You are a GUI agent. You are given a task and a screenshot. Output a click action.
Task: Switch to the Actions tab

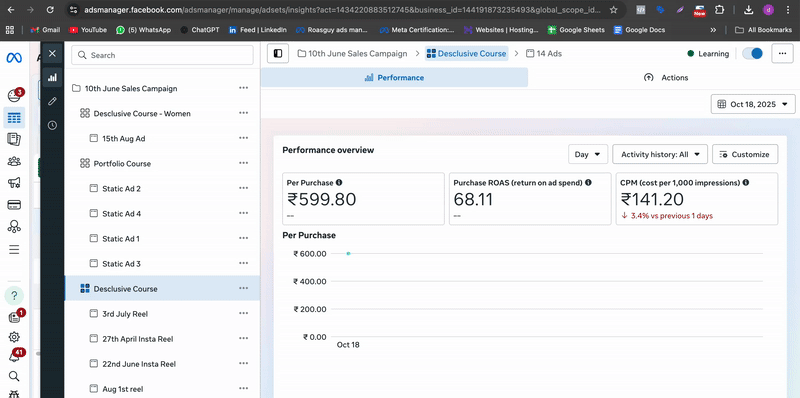click(x=666, y=78)
